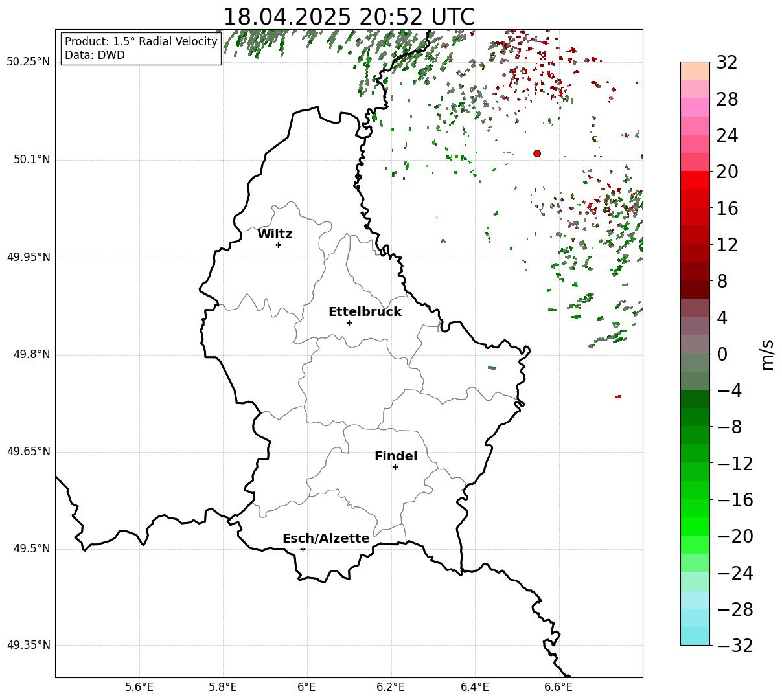Click the Esch/Alzette city label
This screenshot has height=700, width=782.
326,539
